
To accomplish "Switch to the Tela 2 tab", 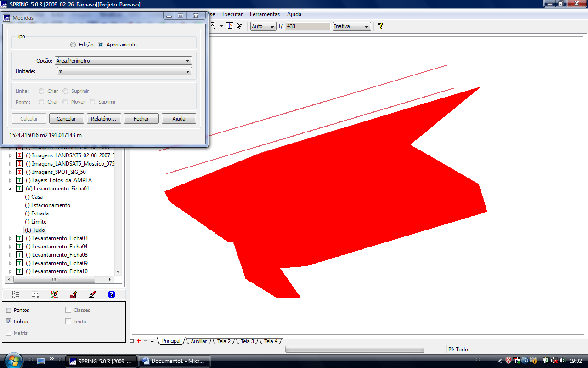I will pos(224,341).
